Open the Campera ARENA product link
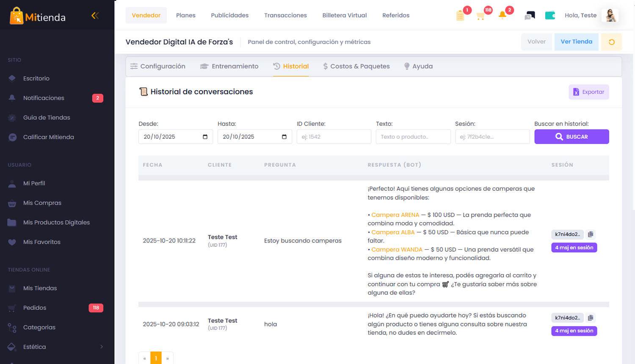Image resolution: width=635 pixels, height=364 pixels. click(395, 215)
